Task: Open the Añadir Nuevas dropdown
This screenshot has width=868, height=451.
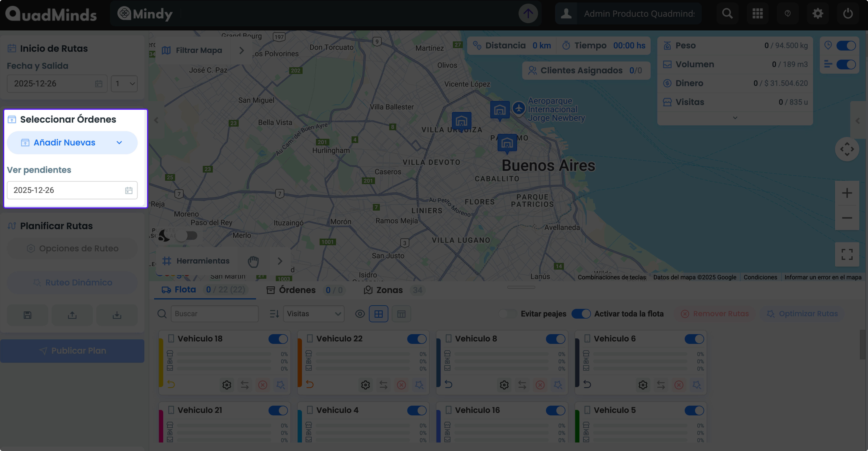Action: (72, 143)
